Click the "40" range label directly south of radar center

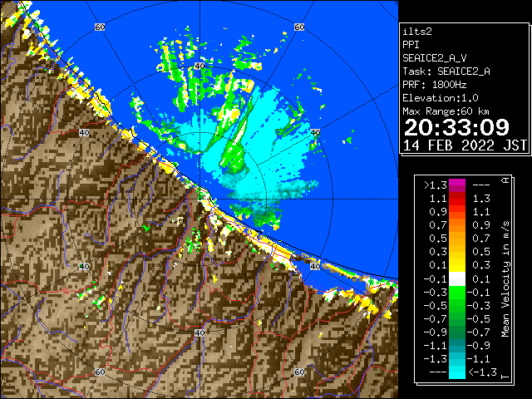pos(199,332)
